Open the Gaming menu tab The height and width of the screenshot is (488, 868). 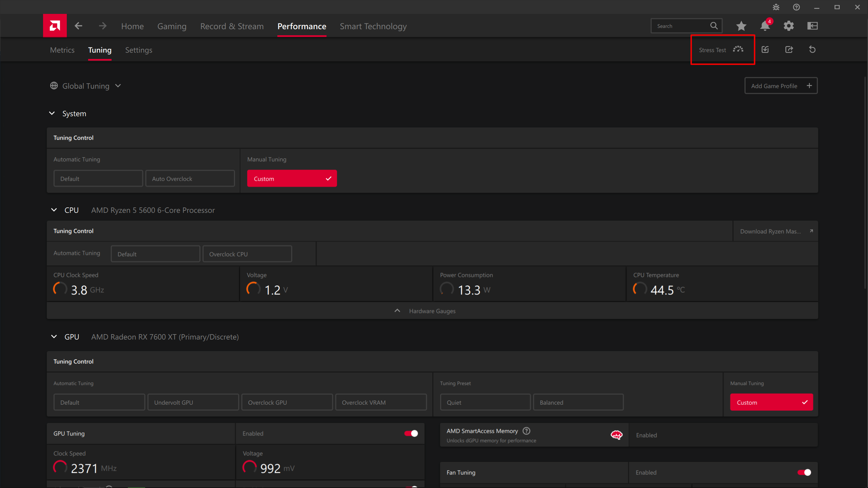[x=172, y=26]
